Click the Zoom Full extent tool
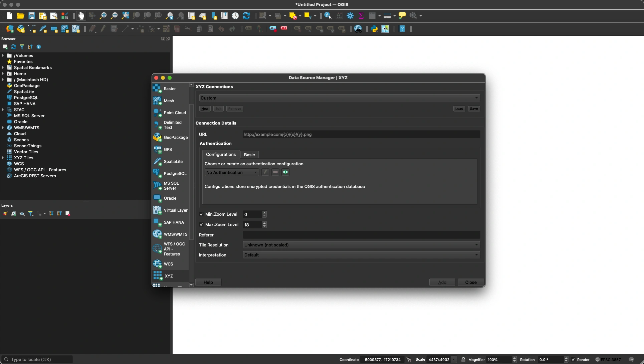644x364 pixels. point(125,16)
